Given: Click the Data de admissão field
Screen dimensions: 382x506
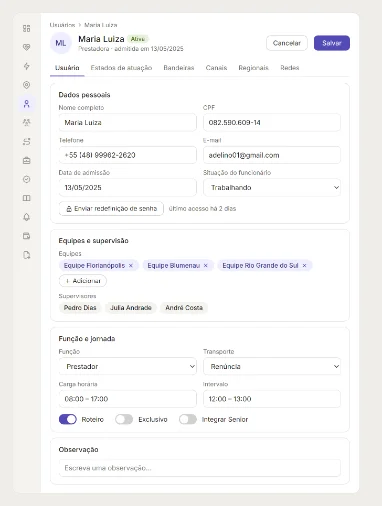Looking at the screenshot, I should click(128, 187).
